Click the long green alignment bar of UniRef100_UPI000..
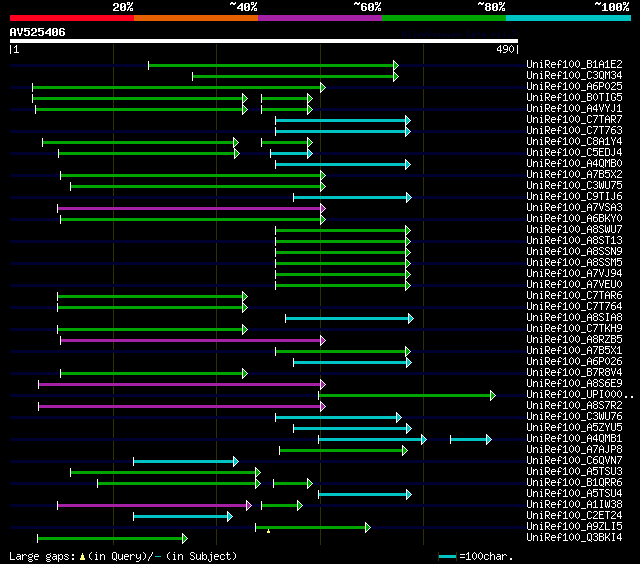 (x=407, y=395)
